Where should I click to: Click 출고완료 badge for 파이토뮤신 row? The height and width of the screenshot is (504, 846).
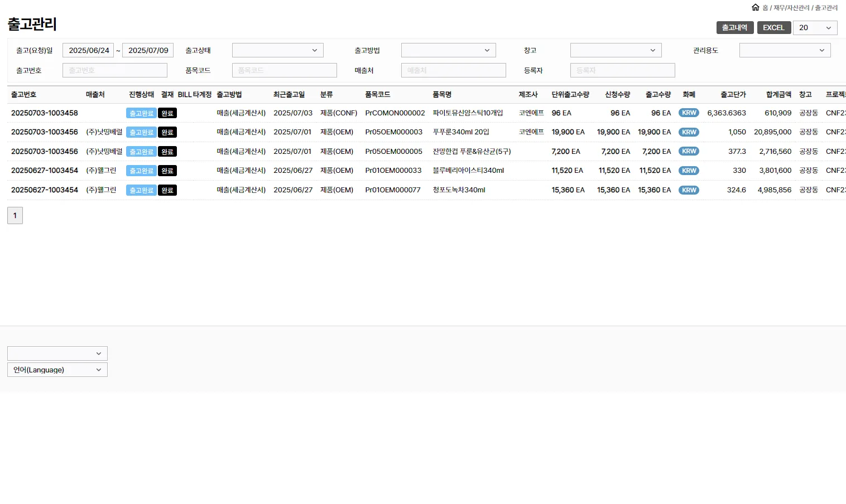coord(141,113)
